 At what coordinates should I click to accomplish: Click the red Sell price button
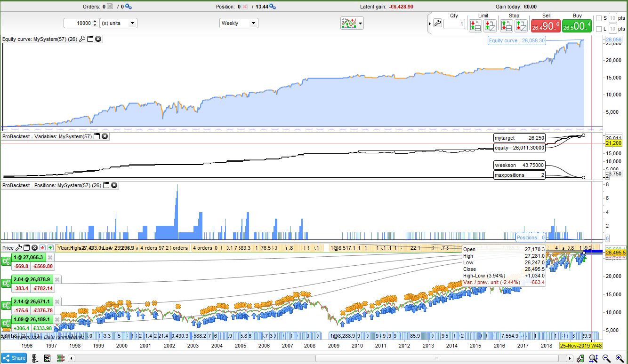coord(545,26)
